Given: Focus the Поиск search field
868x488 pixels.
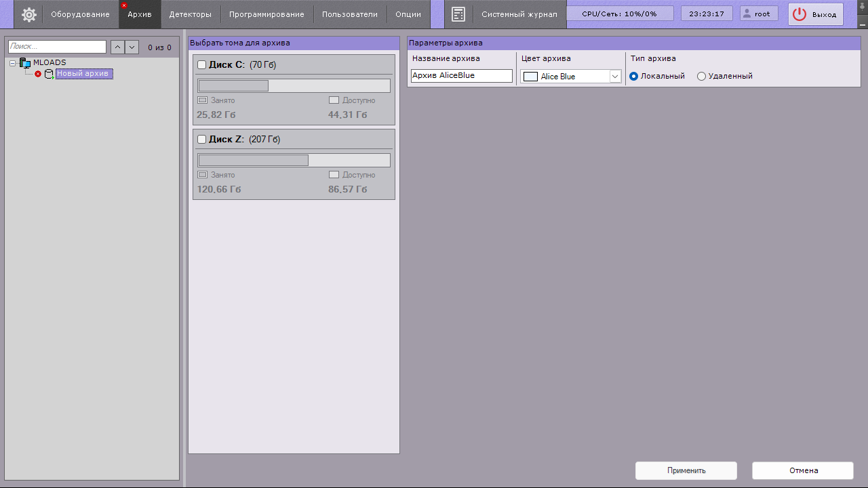Looking at the screenshot, I should click(57, 47).
